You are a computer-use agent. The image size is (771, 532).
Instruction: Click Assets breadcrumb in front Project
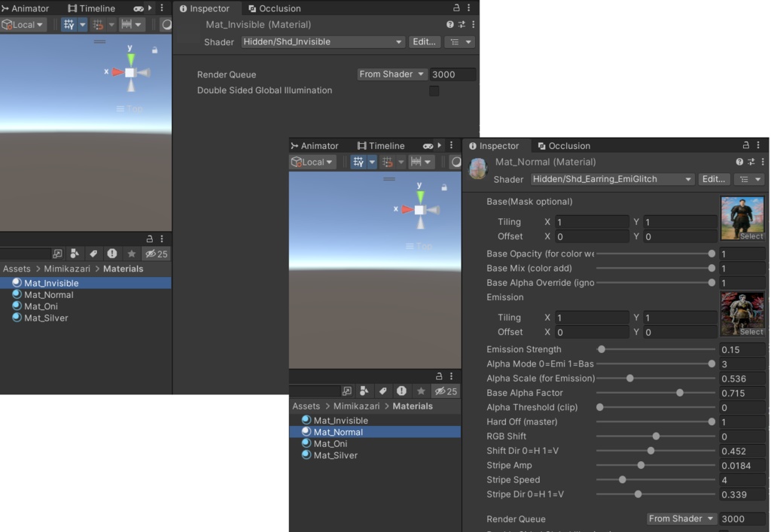pos(306,406)
